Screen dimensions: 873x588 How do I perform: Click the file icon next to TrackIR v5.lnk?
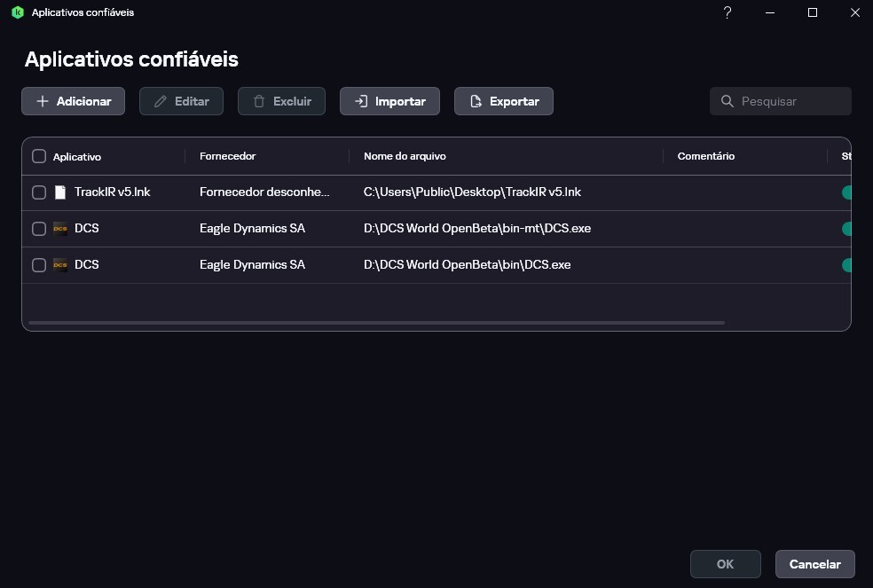pyautogui.click(x=60, y=192)
